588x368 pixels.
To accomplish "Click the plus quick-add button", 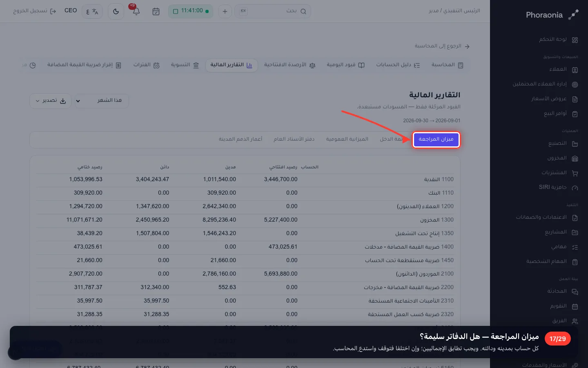I will pyautogui.click(x=225, y=11).
